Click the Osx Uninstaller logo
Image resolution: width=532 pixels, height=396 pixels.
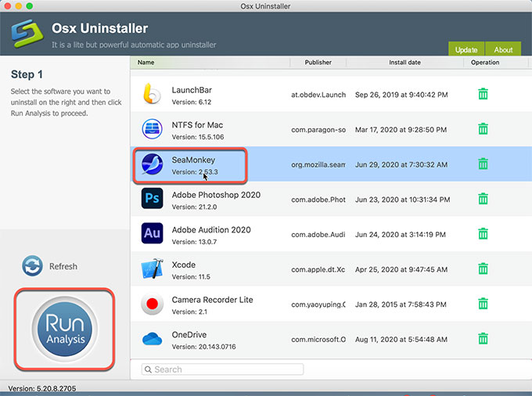click(x=27, y=33)
